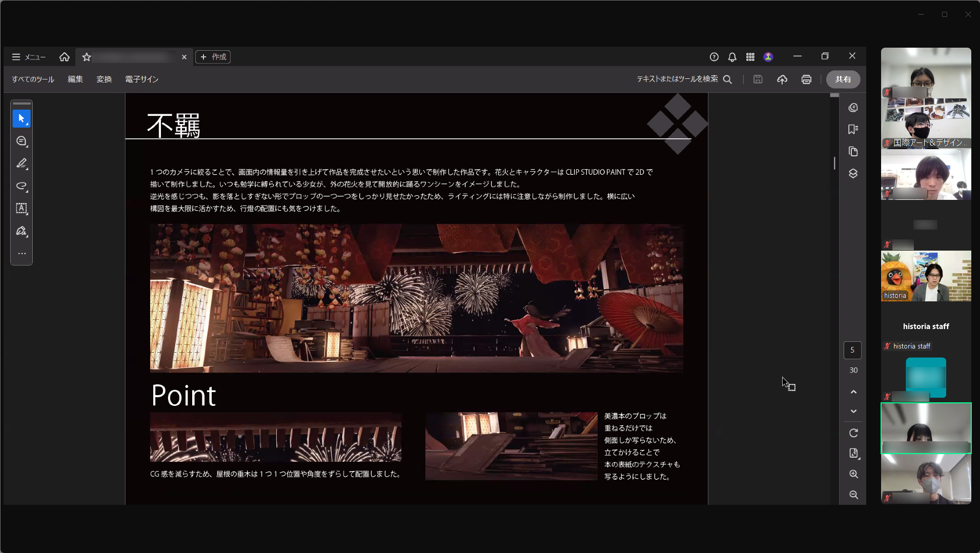Zoom out with the magnifier minus icon
980x553 pixels.
[853, 495]
